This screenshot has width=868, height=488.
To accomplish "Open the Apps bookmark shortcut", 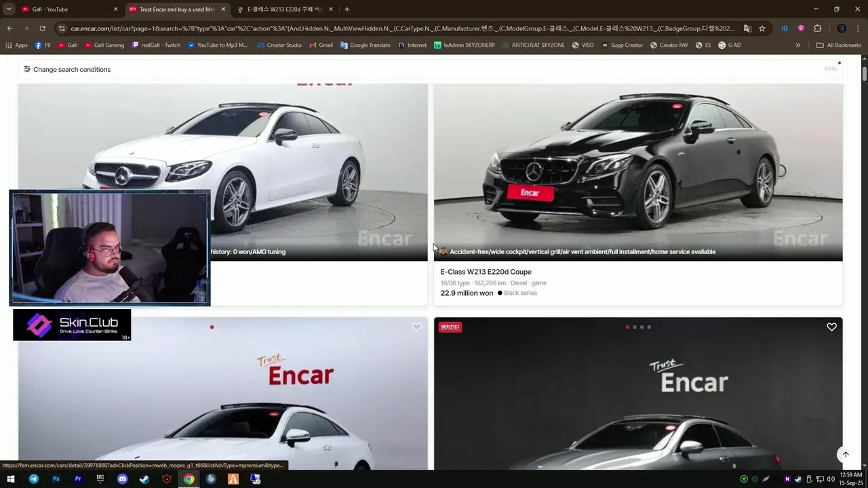I will [17, 45].
